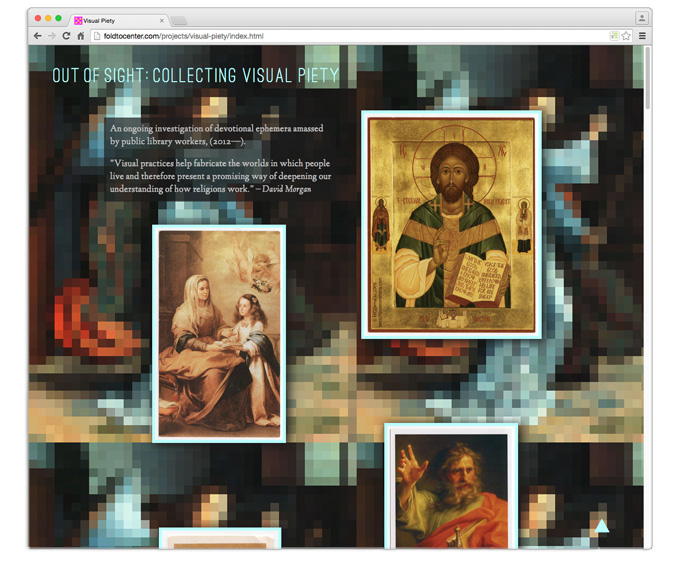The width and height of the screenshot is (680, 565).
Task: Open the home page via house icon
Action: [x=80, y=36]
